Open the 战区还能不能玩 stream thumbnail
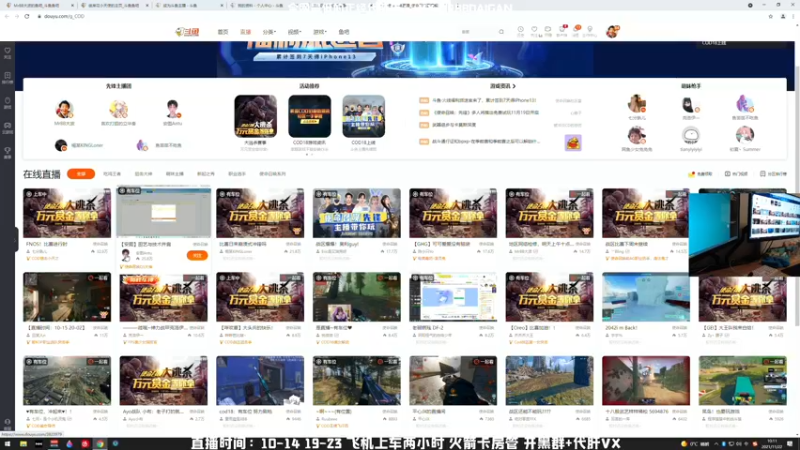 [x=549, y=381]
